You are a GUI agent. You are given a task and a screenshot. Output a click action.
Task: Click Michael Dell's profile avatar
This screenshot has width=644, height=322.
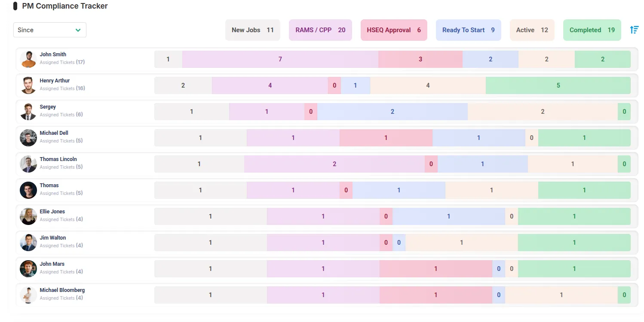(x=28, y=138)
